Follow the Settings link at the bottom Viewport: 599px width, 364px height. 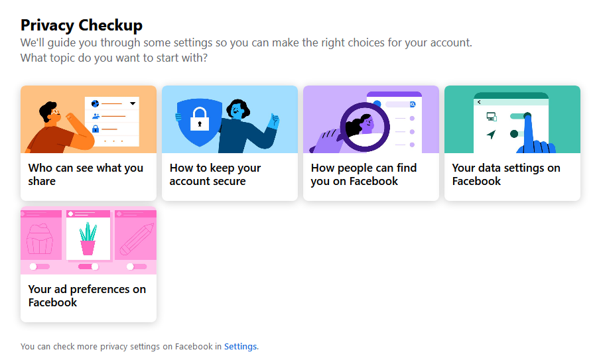(240, 347)
